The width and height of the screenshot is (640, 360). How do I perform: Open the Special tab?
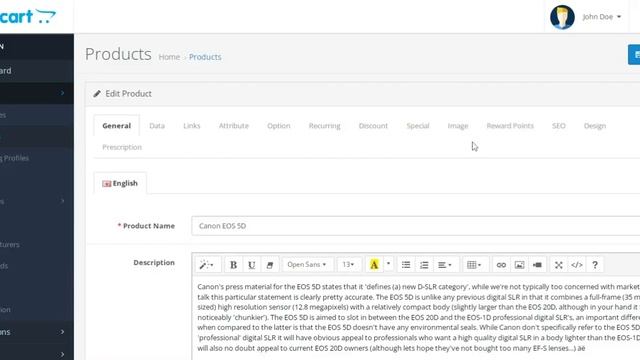[x=418, y=126]
